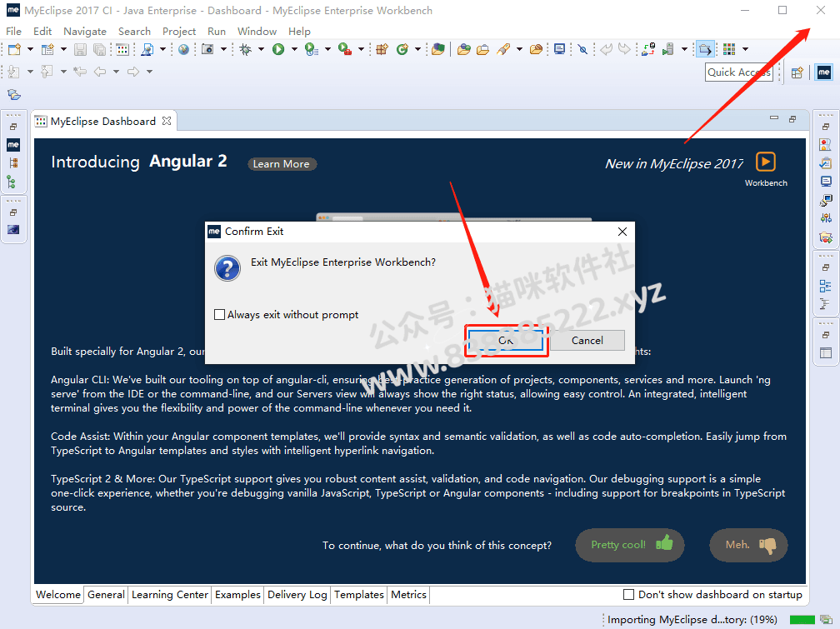
Task: Expand the flashlight Search dropdown arrow
Action: click(x=519, y=49)
